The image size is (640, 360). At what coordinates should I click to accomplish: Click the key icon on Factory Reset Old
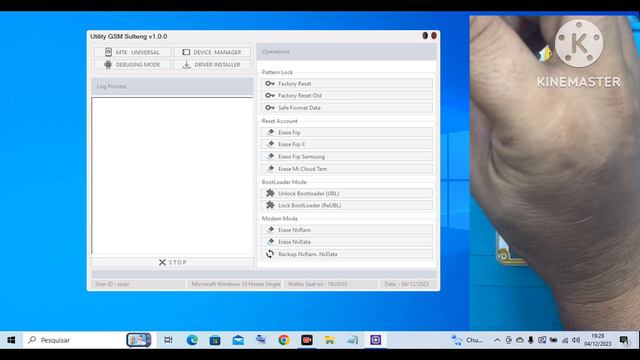tap(270, 96)
